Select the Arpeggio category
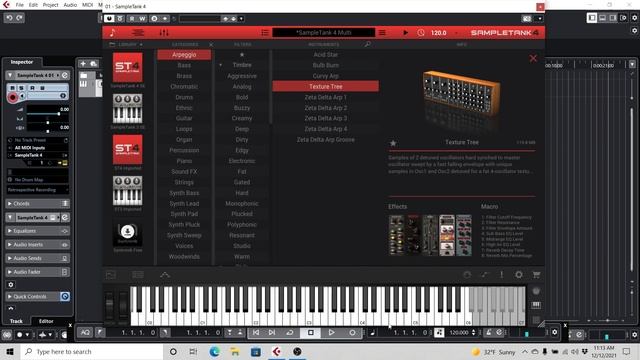The width and height of the screenshot is (640, 360). click(184, 55)
